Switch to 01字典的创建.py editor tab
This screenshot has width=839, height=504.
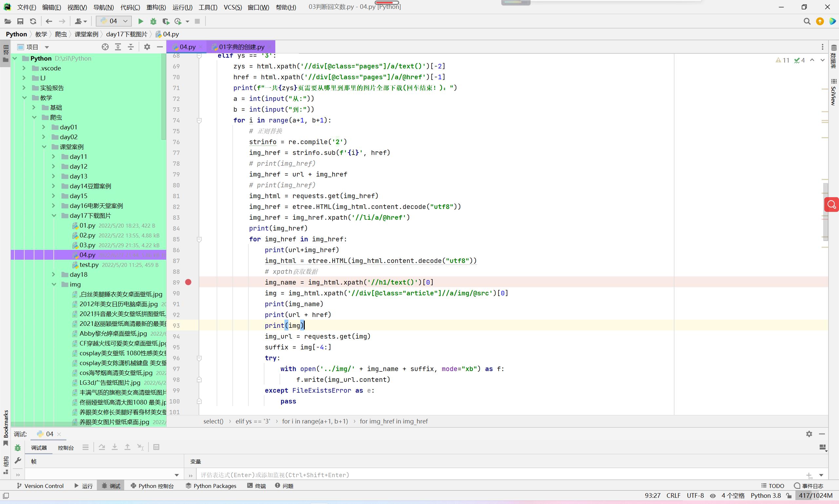click(241, 47)
